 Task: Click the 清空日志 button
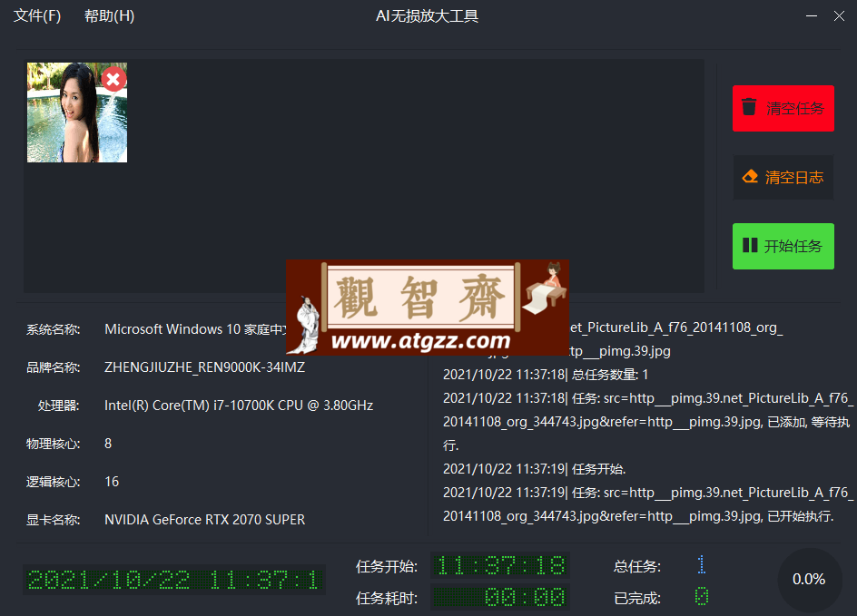783,177
